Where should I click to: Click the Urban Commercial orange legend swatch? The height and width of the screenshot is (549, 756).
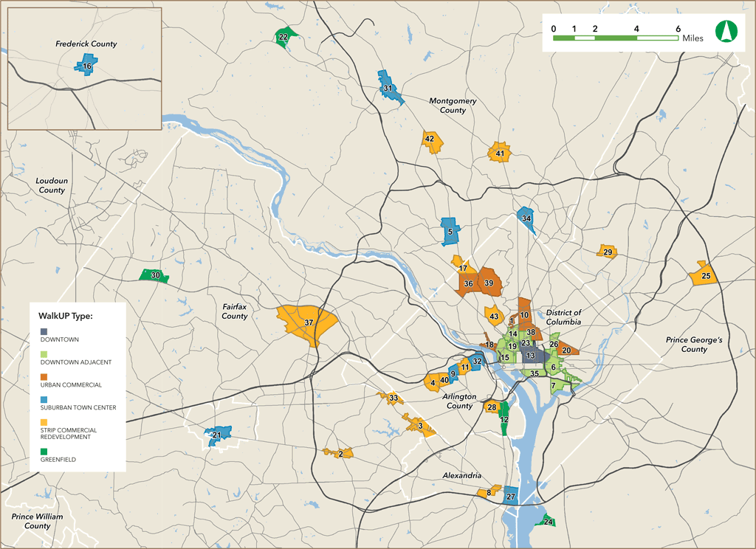coord(44,377)
